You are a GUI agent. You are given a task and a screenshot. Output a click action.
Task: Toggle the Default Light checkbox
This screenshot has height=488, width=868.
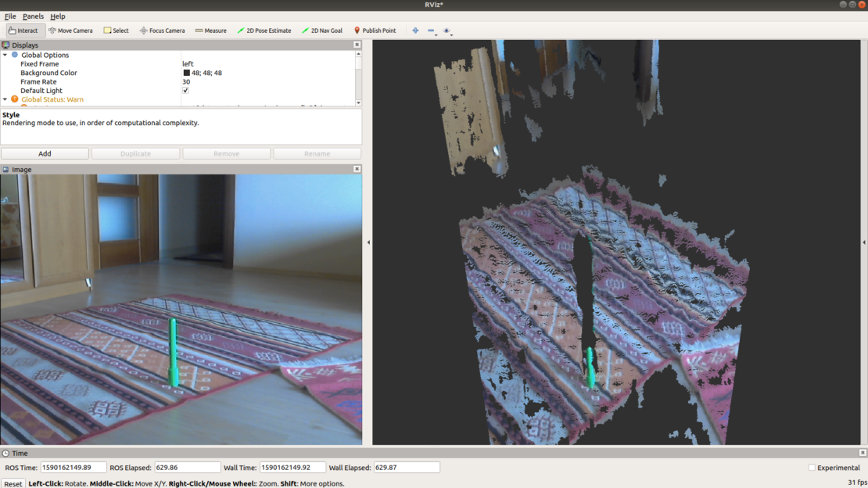point(186,91)
